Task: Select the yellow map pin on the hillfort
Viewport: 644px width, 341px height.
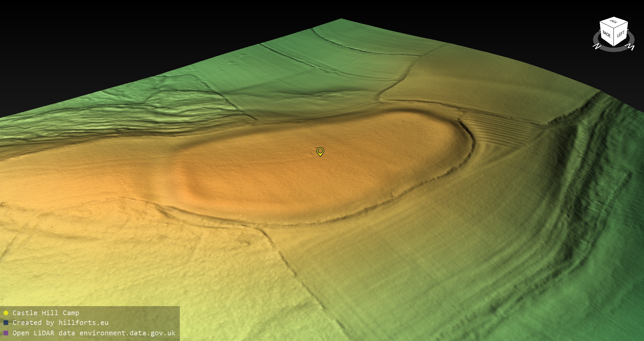Action: tap(320, 151)
